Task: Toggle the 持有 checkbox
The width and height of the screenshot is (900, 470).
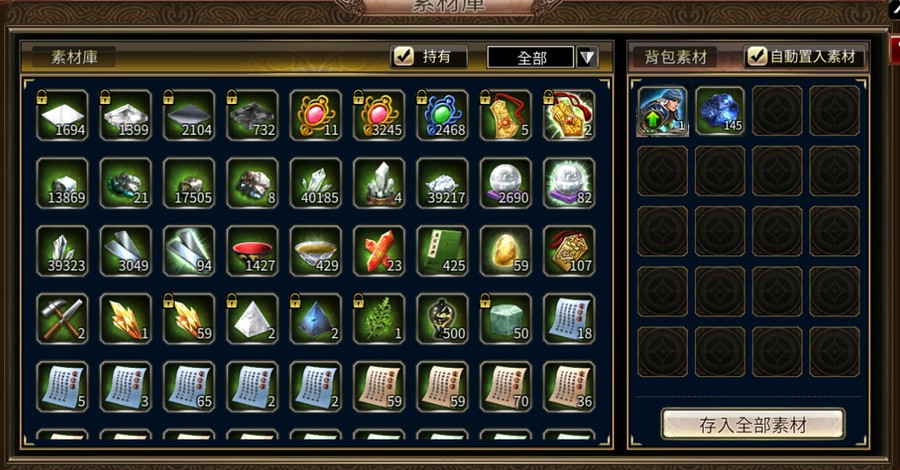Action: (x=404, y=56)
